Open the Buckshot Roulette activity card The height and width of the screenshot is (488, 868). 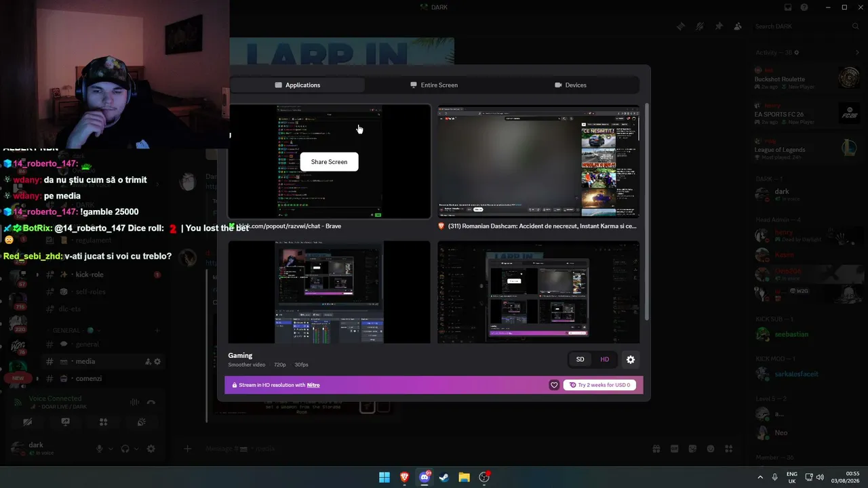[808, 78]
